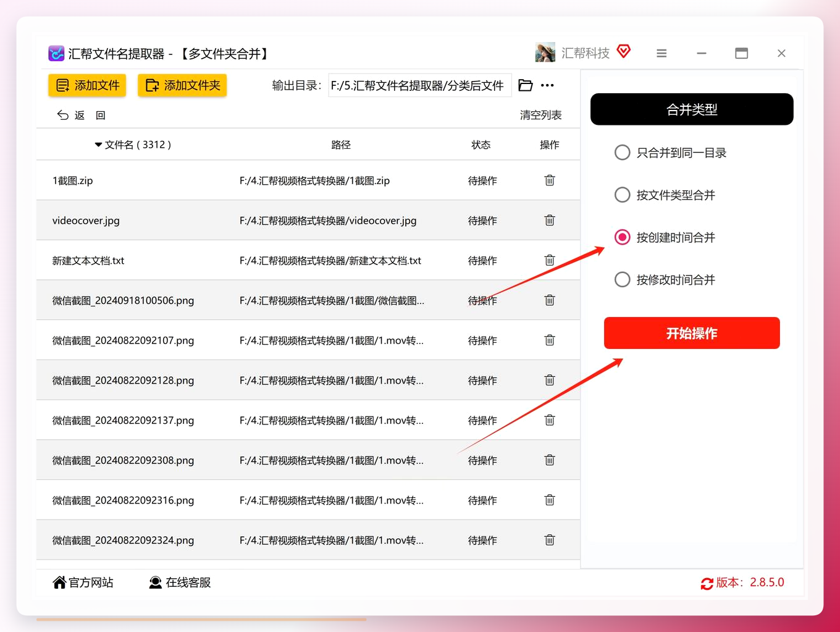Click the file name videocover.jpg
The width and height of the screenshot is (840, 632).
coord(86,221)
